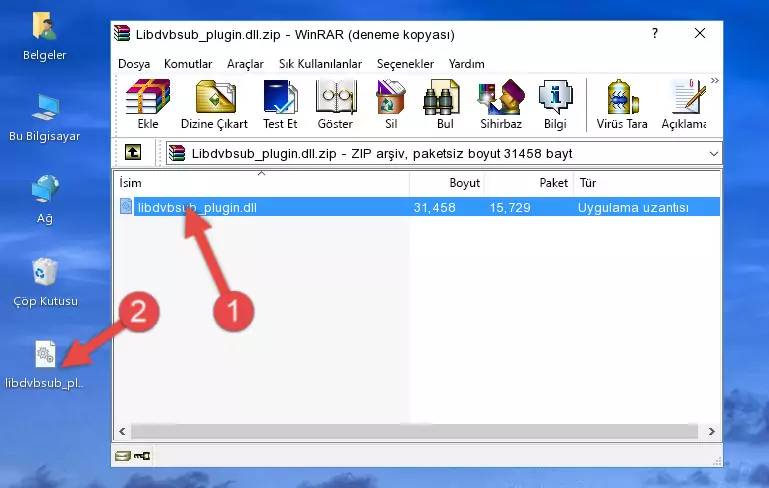Select the libdvbsub_pl.. desktop file

[x=44, y=365]
